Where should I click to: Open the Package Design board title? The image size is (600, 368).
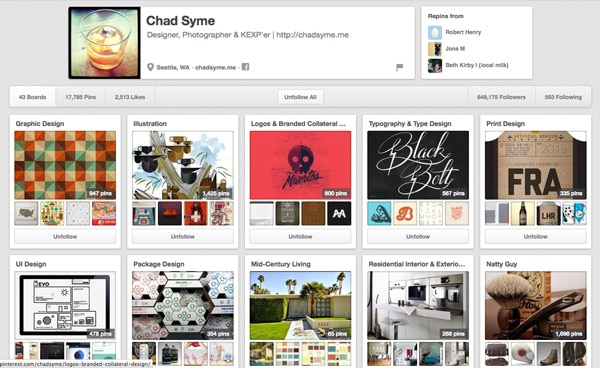pos(159,264)
